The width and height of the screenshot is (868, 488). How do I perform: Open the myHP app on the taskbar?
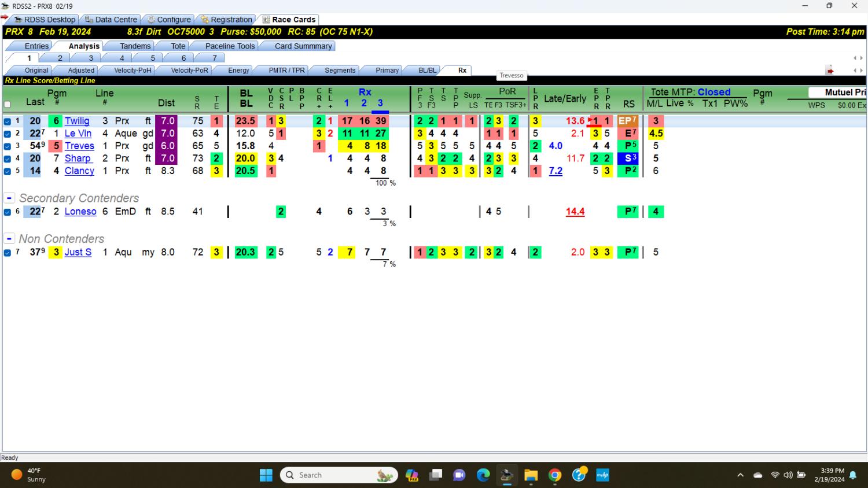tap(602, 475)
